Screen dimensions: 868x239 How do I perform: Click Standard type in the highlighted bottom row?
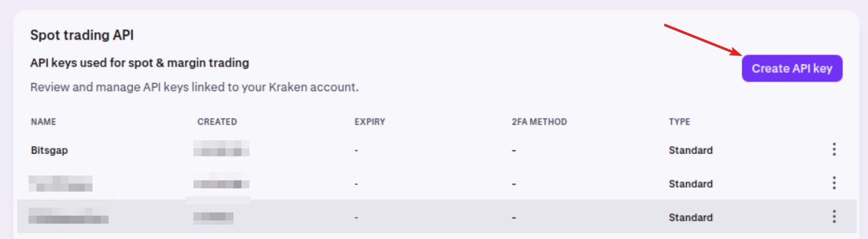click(690, 217)
